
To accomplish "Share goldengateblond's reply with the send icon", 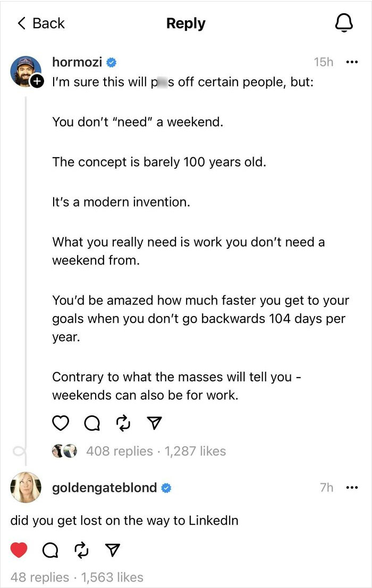I will [x=112, y=550].
